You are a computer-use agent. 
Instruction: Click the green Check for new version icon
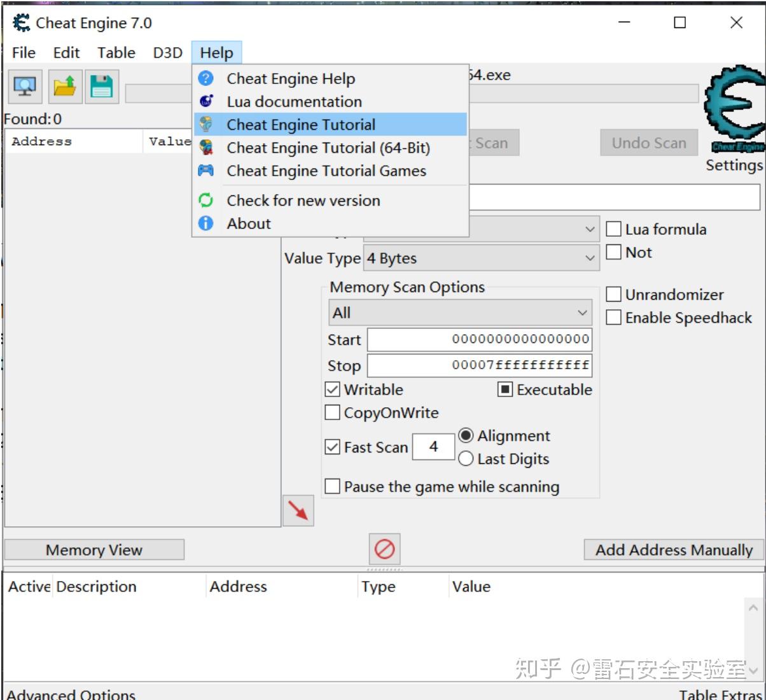click(206, 200)
